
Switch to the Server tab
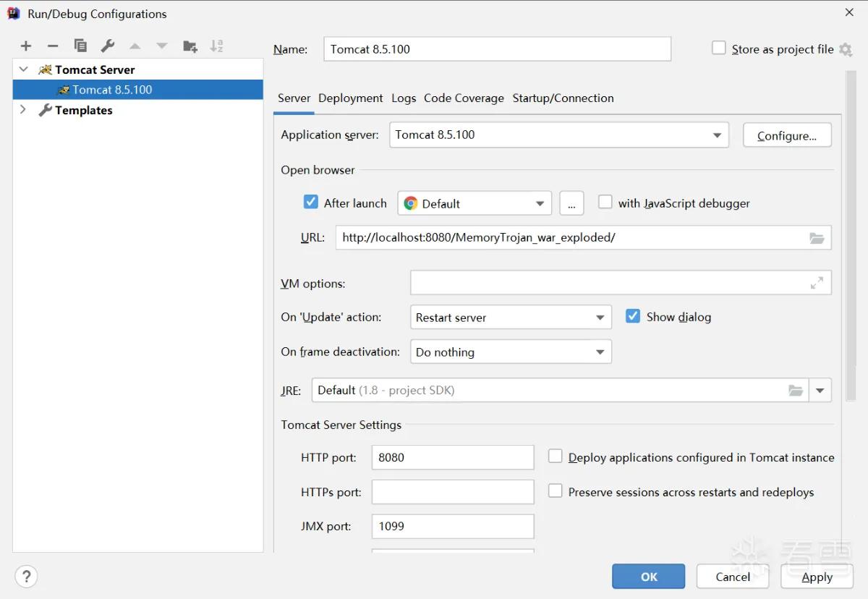click(294, 98)
